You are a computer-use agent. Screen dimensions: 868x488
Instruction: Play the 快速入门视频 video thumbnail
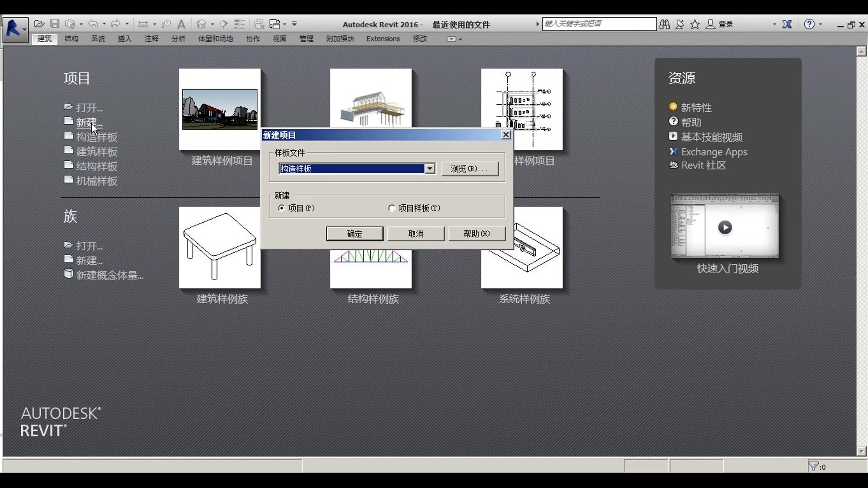click(x=725, y=227)
